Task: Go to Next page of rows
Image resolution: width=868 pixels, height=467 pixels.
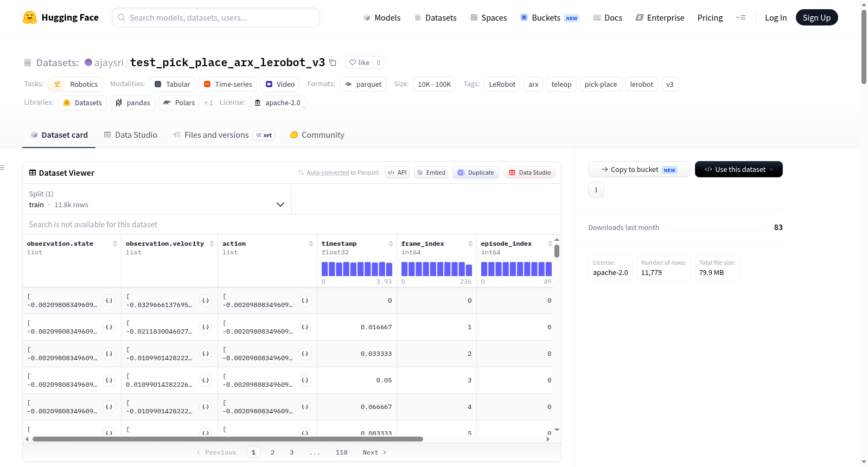Action: 374,452
